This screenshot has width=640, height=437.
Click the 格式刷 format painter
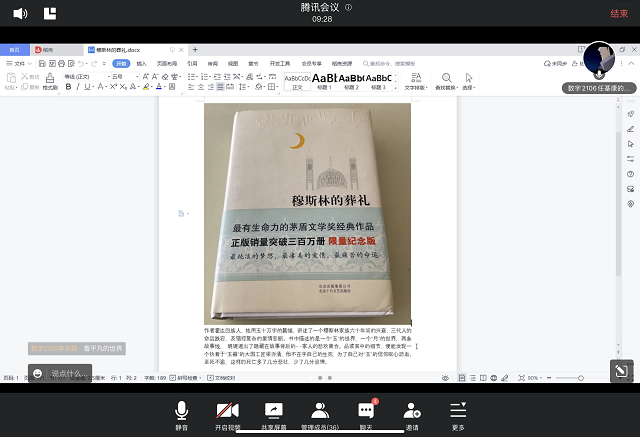click(x=50, y=81)
